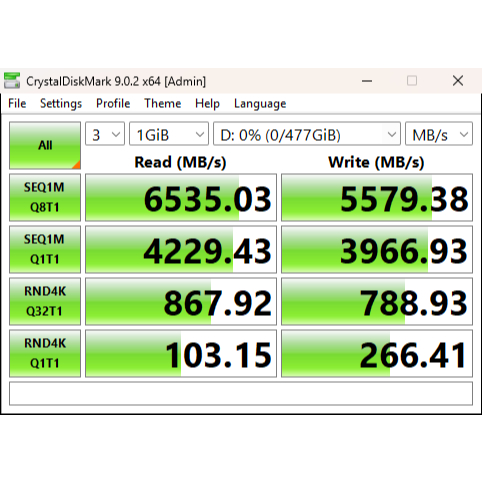Viewport: 482px width, 482px height.
Task: Click the CrystalDiskMark app icon in title bar
Action: (x=12, y=81)
